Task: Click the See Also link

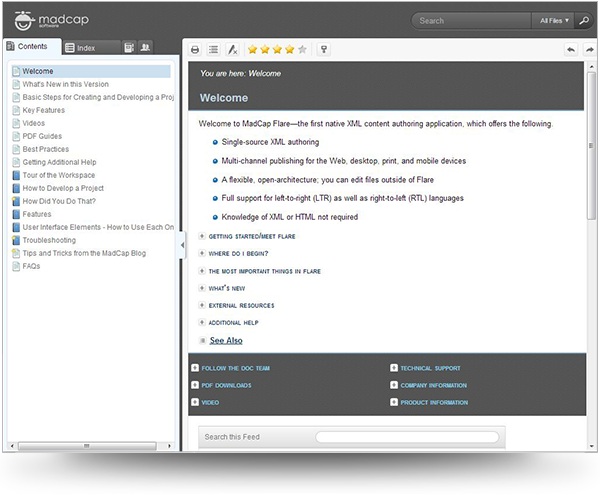Action: point(226,341)
